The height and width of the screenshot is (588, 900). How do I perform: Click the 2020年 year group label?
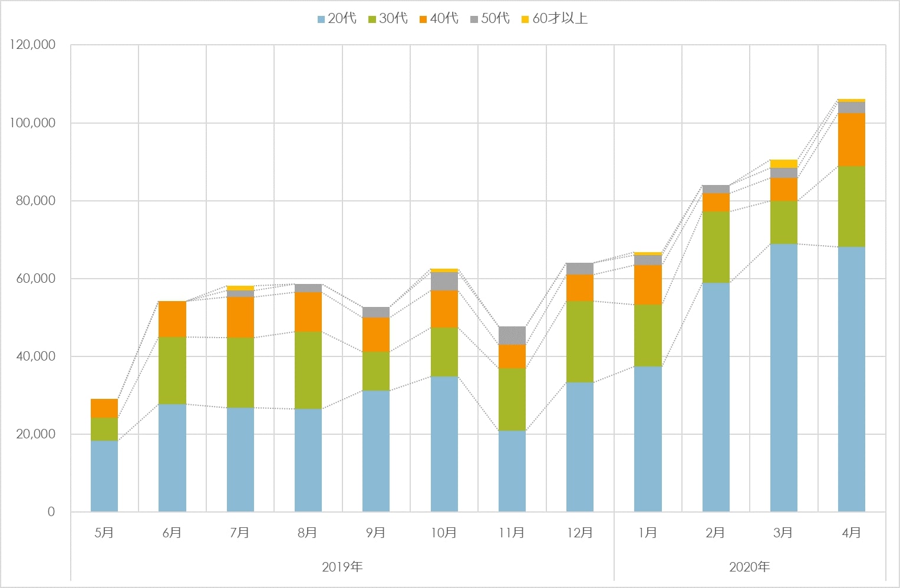(750, 567)
